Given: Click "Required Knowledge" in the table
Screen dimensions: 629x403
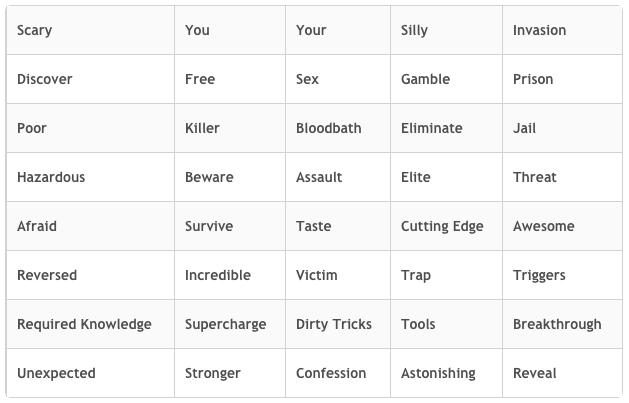Looking at the screenshot, I should click(x=84, y=324).
